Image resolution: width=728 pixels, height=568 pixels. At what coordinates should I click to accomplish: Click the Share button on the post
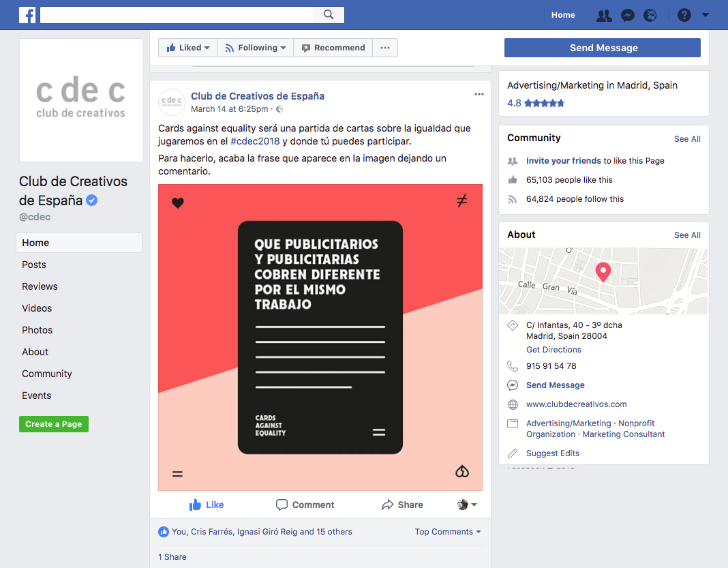(x=402, y=505)
